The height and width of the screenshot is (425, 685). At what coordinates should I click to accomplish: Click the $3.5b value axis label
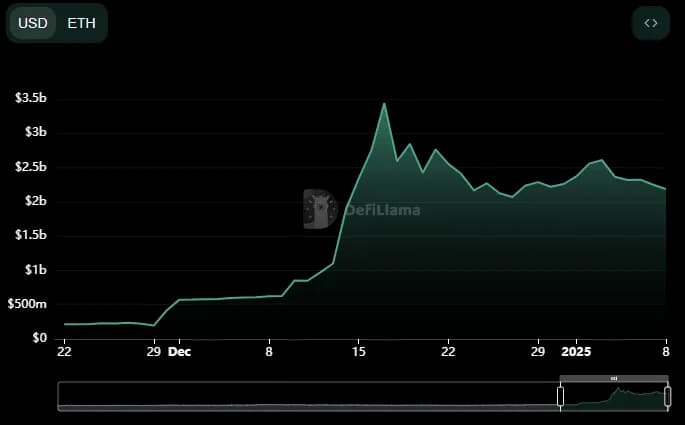click(x=31, y=98)
